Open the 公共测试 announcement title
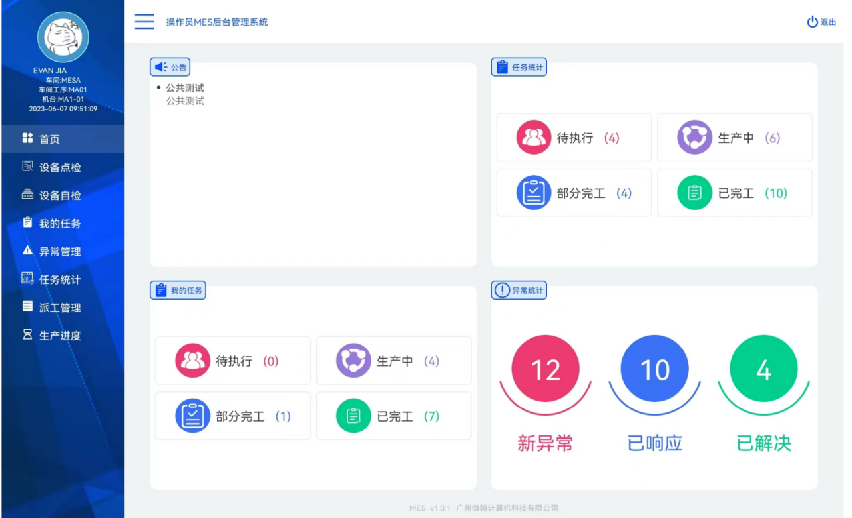Viewport: 852px width, 518px height. (x=185, y=88)
